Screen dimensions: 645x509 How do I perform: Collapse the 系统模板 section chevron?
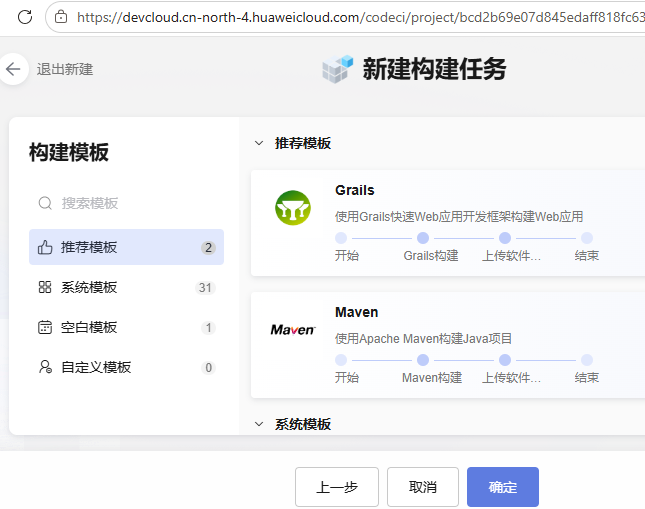[x=259, y=424]
